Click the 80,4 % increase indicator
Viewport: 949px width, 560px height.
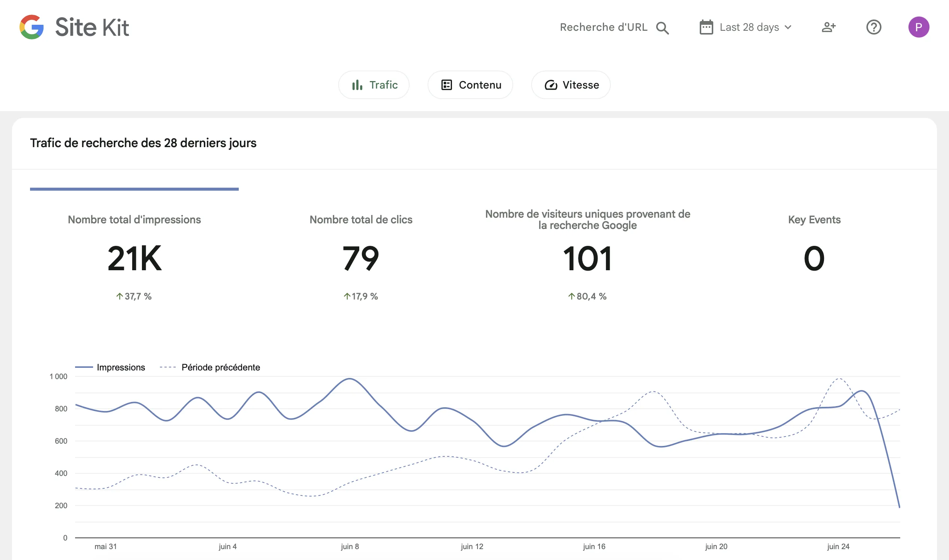(587, 296)
